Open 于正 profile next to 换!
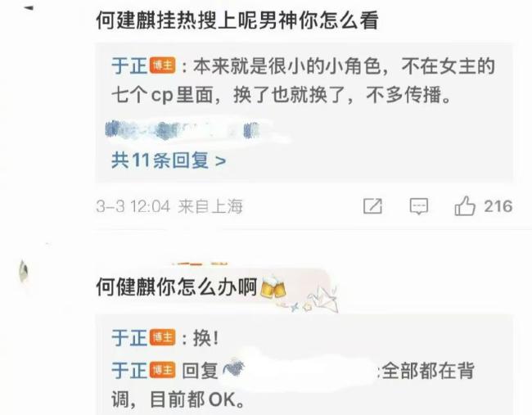 point(129,337)
